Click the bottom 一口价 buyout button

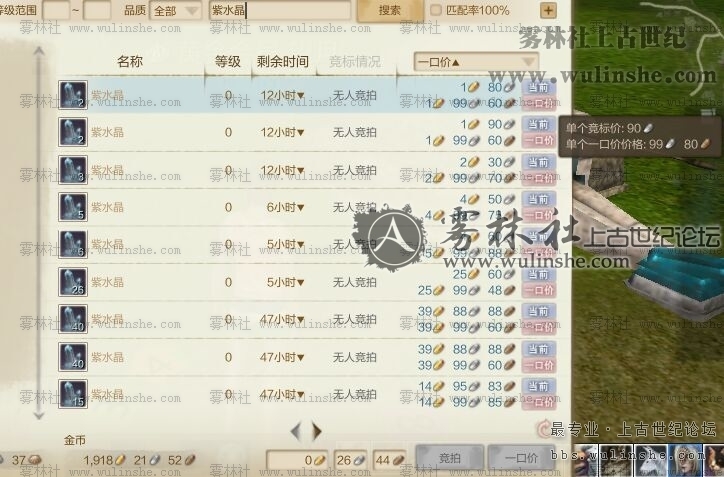521,458
